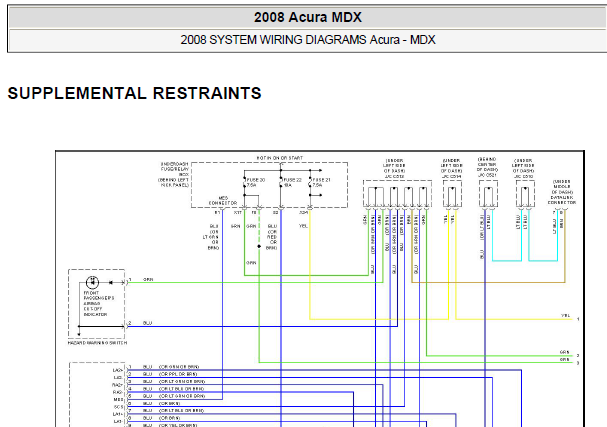Viewport: 607px width, 427px height.
Task: Click "GRN" label on hazard switch pin 1 wire
Action: pos(148,280)
